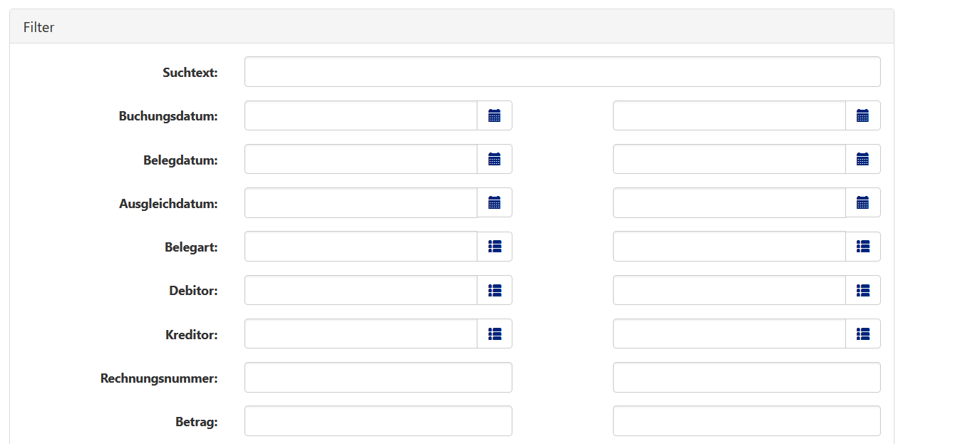Image resolution: width=980 pixels, height=444 pixels.
Task: Open calendar for Buchungsdatum end date
Action: click(862, 115)
